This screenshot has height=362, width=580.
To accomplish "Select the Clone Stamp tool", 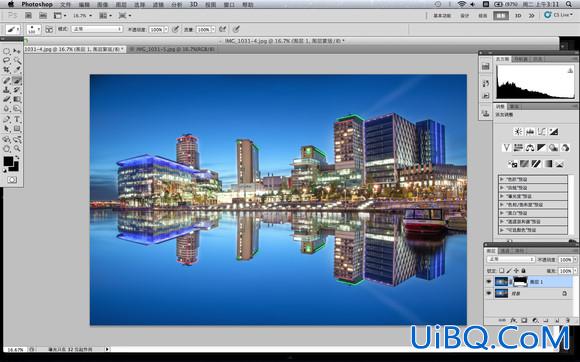I will coord(6,90).
